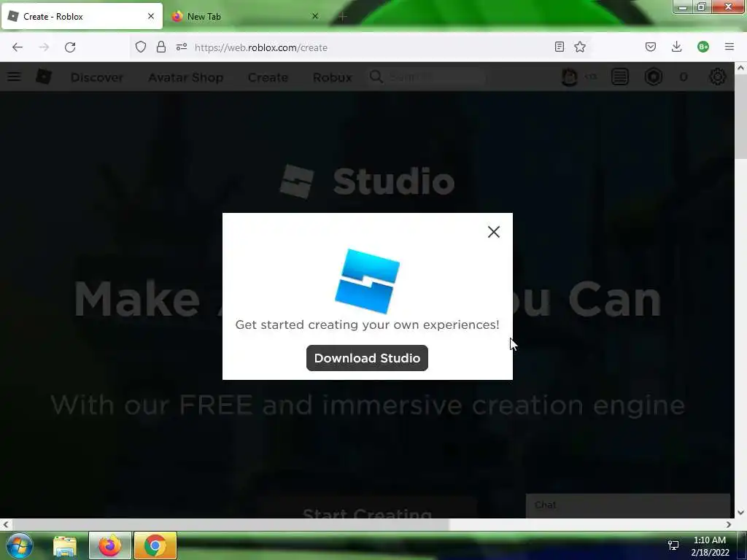Viewport: 747px width, 560px height.
Task: Click the blue Roblox Studio logo in dialog
Action: click(x=368, y=281)
